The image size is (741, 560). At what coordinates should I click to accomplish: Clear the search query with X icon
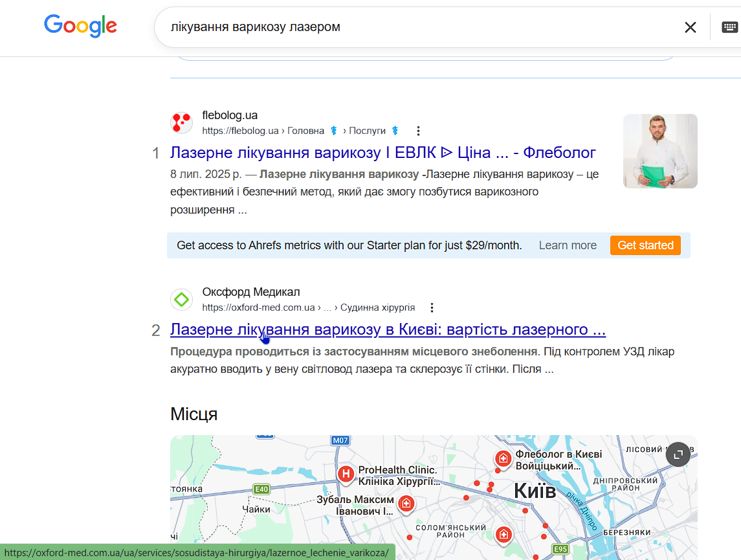coord(691,27)
